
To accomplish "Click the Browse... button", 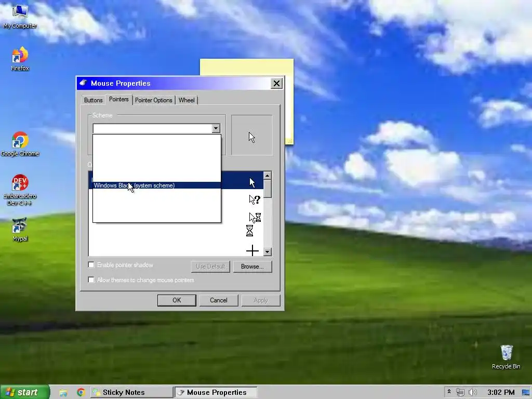I will coord(252,267).
